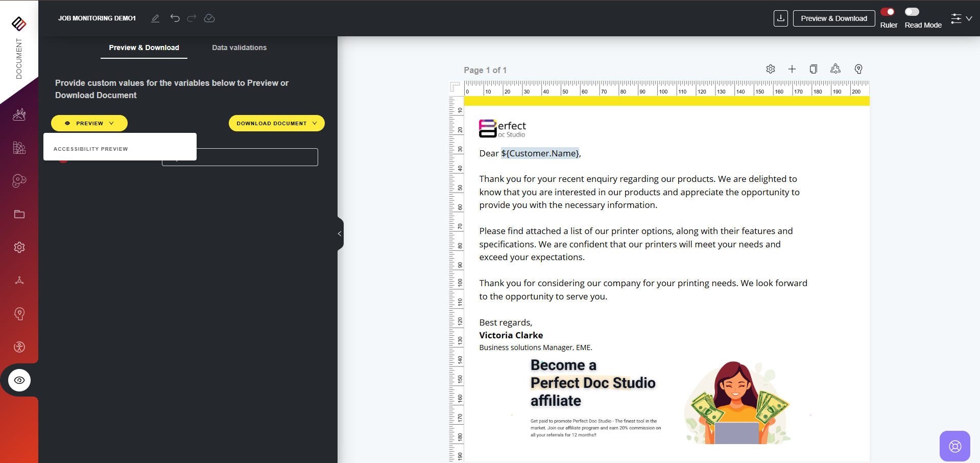Viewport: 980px width, 463px height.
Task: Expand the Download Document dropdown
Action: (x=276, y=123)
